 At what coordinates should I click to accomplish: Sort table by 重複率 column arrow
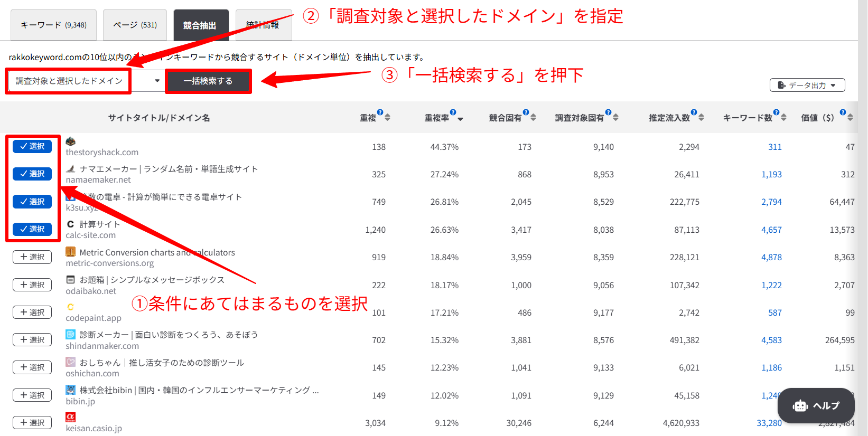pos(460,119)
